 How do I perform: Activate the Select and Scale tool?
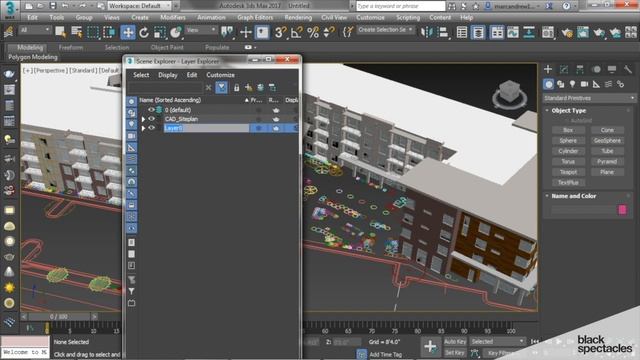[160, 32]
